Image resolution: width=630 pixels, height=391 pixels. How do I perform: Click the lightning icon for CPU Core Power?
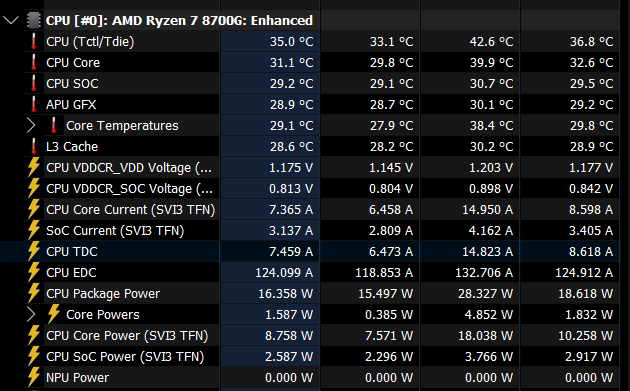click(x=34, y=335)
